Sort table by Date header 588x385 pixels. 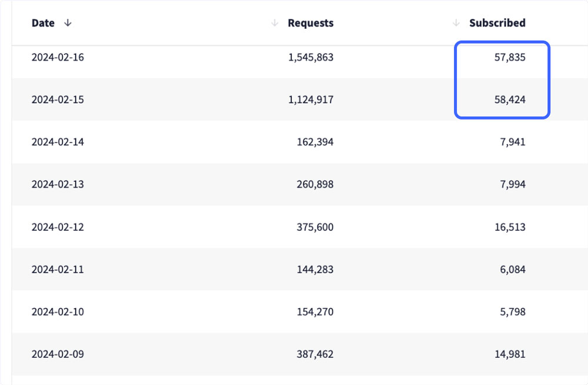tap(43, 23)
